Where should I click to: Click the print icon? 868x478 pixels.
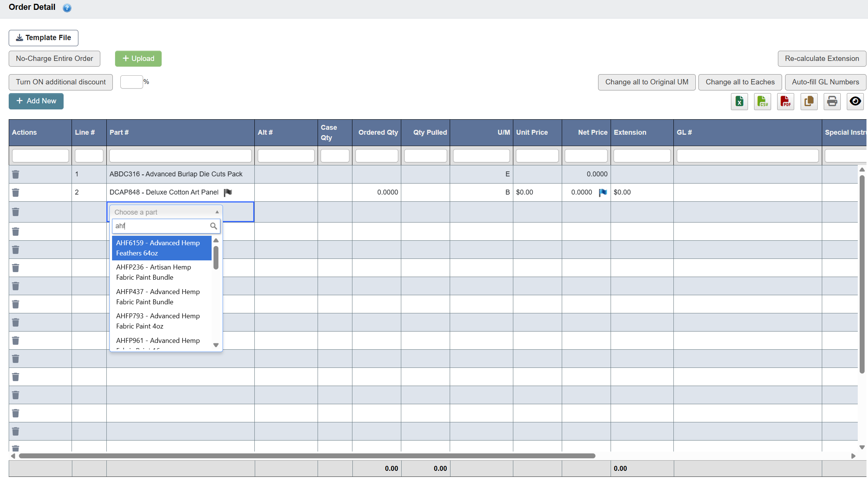832,101
